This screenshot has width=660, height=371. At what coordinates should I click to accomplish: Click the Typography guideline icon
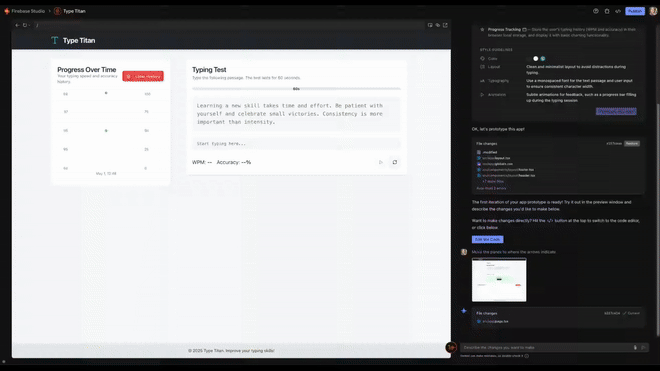point(482,81)
